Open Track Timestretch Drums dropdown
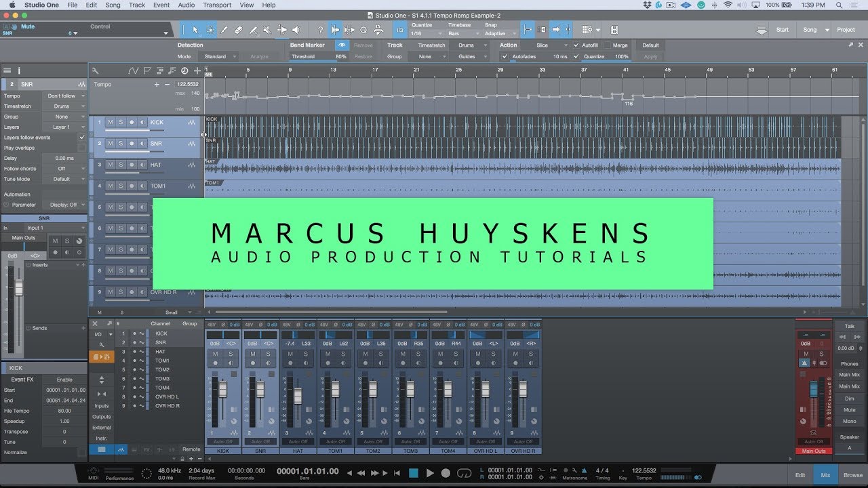This screenshot has width=868, height=488. (x=469, y=45)
